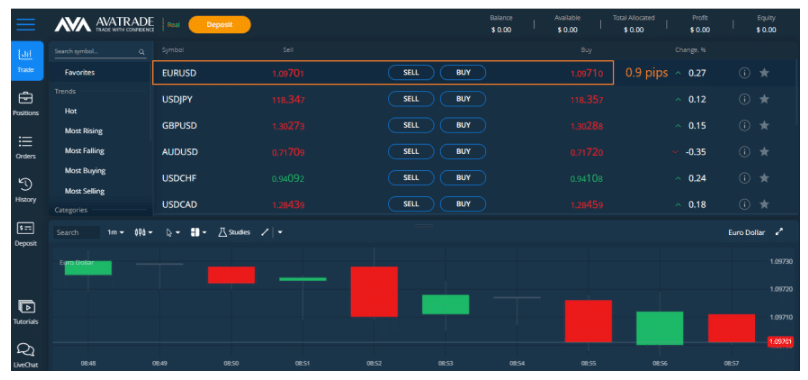The image size is (808, 380).
Task: Click the GBPUSD buy price 1.30288
Action: point(586,126)
